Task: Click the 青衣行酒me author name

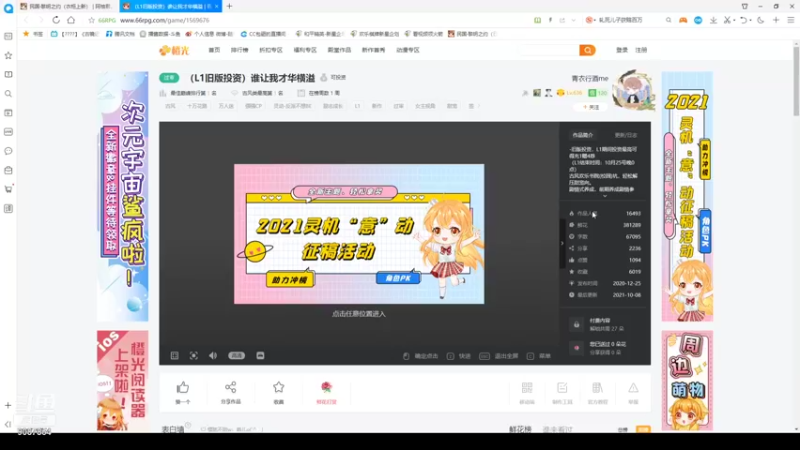Action: (x=590, y=79)
